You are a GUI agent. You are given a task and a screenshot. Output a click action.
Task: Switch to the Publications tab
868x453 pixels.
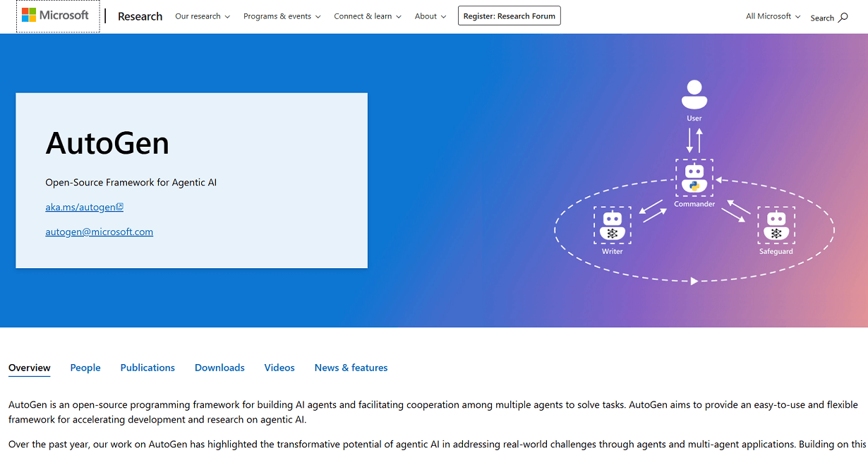pyautogui.click(x=147, y=368)
